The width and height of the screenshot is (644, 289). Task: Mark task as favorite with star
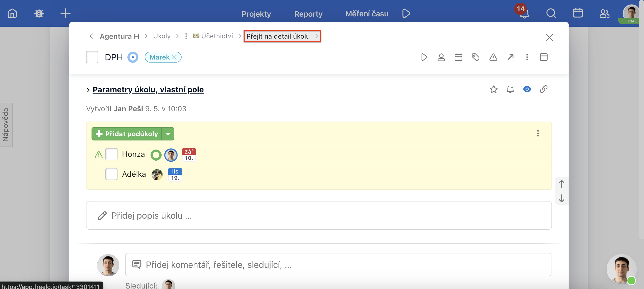493,89
